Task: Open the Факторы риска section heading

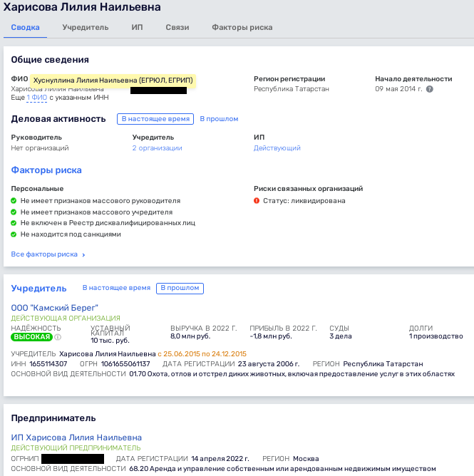Action: pyautogui.click(x=46, y=170)
